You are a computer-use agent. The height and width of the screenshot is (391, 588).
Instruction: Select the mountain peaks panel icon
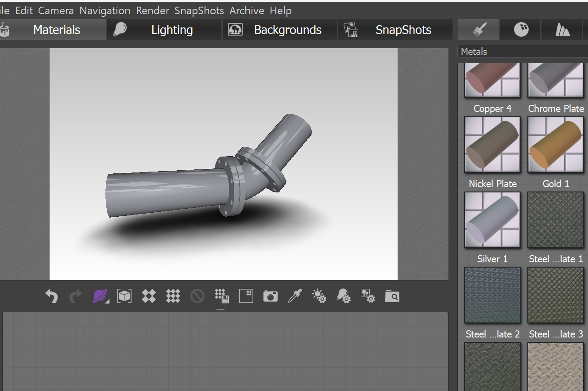[563, 30]
